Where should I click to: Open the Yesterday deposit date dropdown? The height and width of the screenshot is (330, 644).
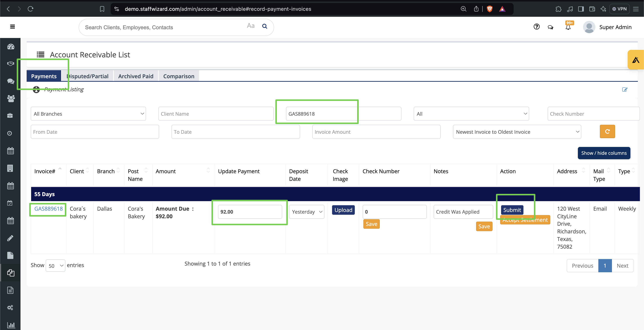(x=307, y=212)
